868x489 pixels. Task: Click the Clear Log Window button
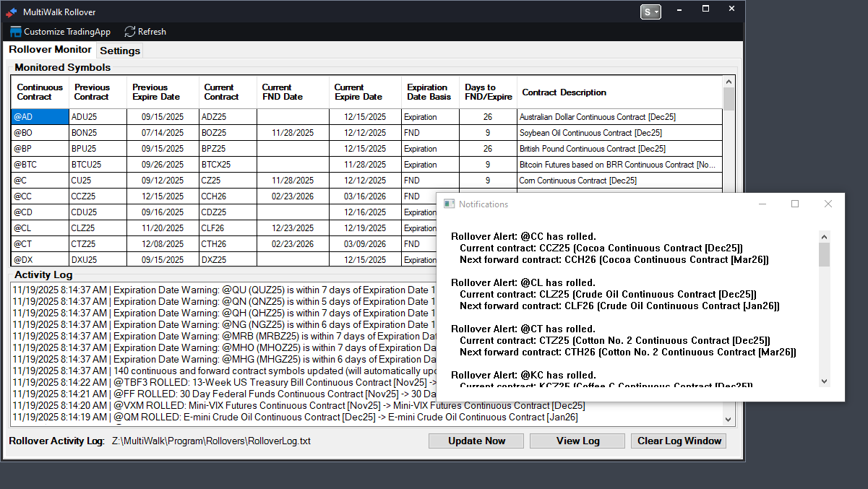[x=679, y=441]
